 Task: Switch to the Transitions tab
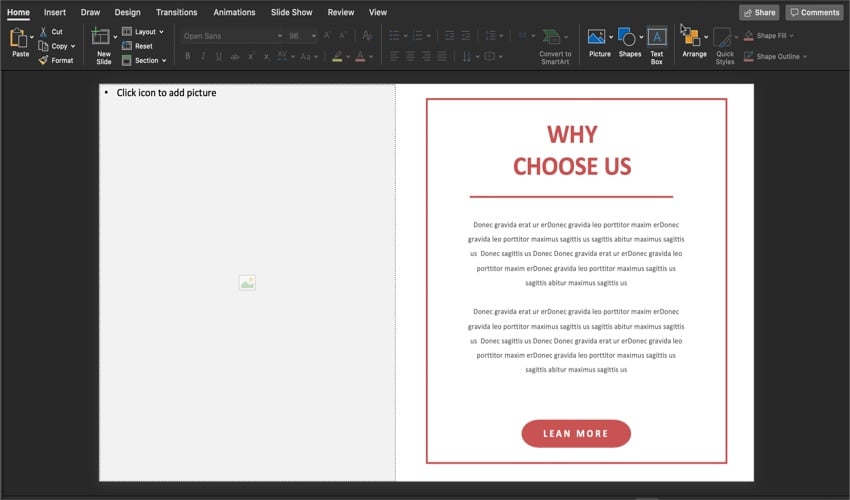[177, 12]
